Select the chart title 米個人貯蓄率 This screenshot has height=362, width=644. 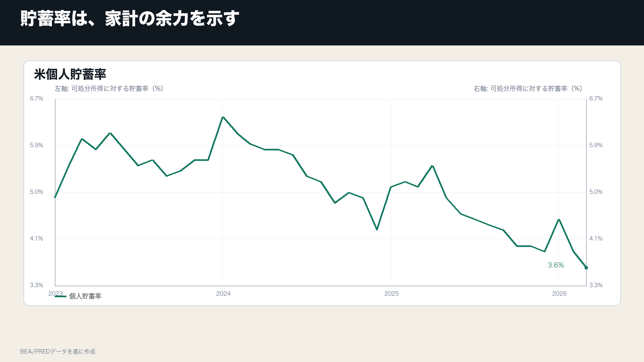click(70, 74)
